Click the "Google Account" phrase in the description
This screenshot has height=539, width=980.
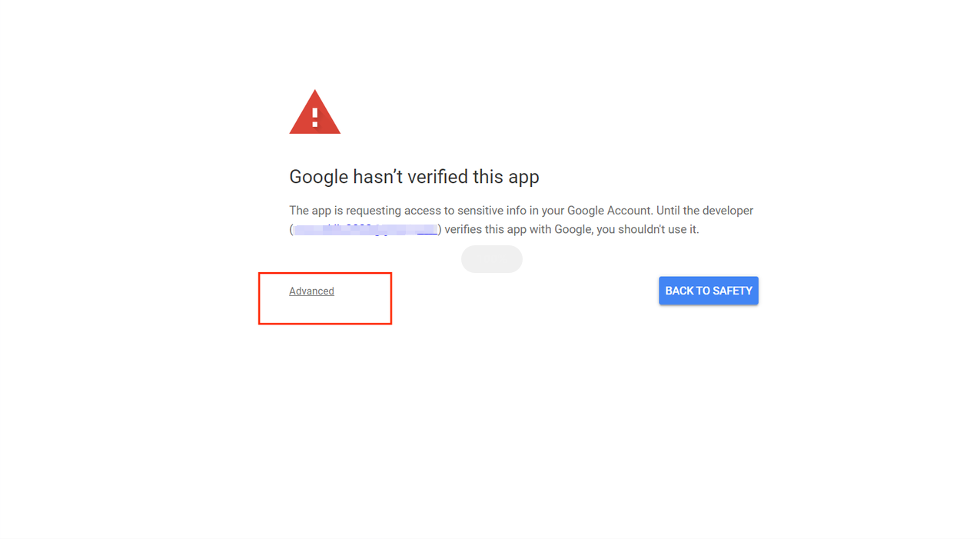[608, 211]
